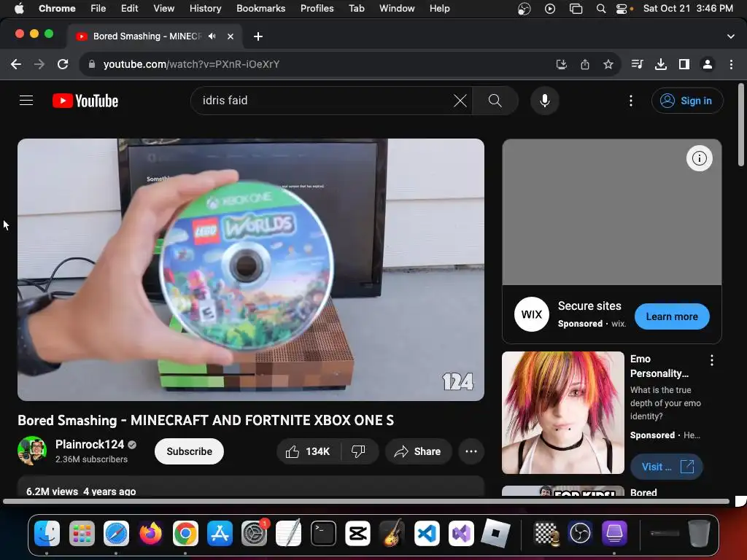
Task: Install app icon in address bar
Action: [x=562, y=64]
